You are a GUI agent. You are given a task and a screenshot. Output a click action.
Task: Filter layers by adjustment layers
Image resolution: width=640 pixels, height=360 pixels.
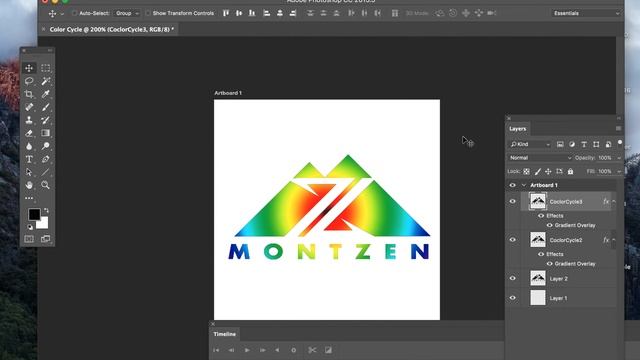(572, 144)
